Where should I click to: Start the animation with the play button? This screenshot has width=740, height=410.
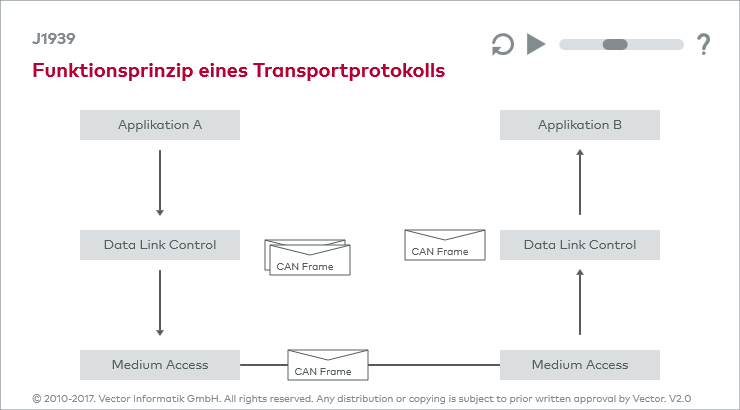click(536, 44)
